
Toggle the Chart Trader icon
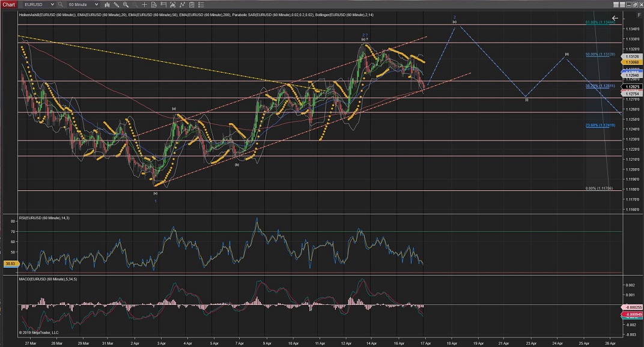point(163,4)
